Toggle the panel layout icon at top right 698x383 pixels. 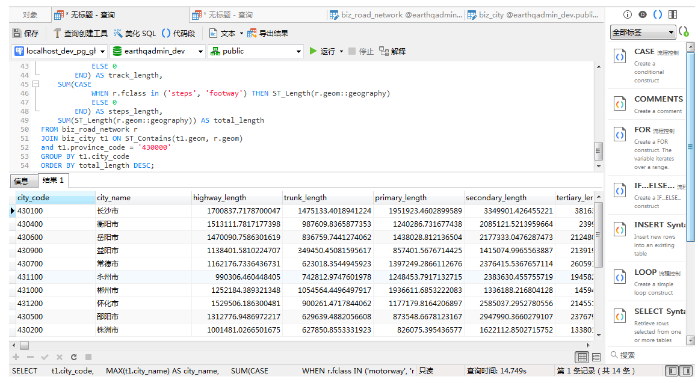coord(673,15)
